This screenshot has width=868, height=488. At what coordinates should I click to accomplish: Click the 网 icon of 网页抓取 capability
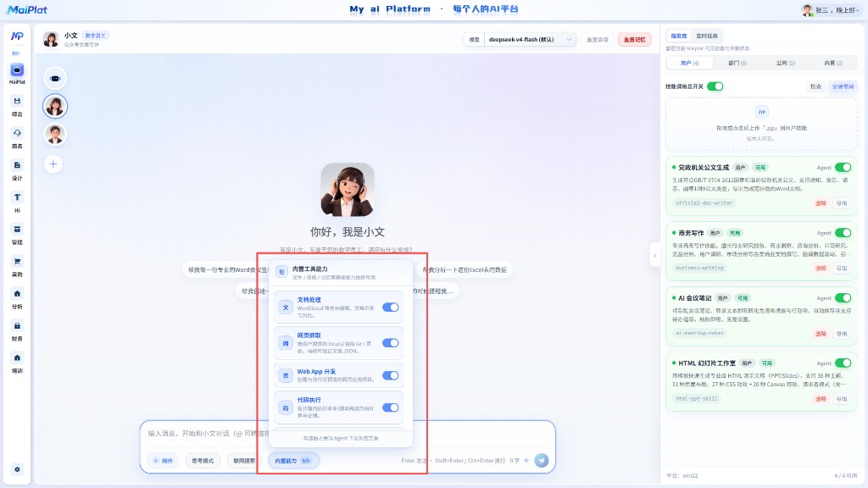point(286,343)
